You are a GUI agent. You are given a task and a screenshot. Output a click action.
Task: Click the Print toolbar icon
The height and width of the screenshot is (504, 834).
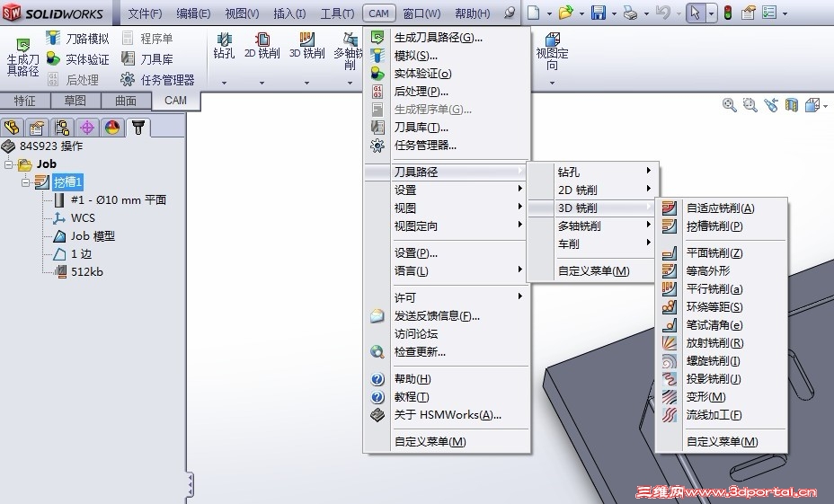coord(630,13)
